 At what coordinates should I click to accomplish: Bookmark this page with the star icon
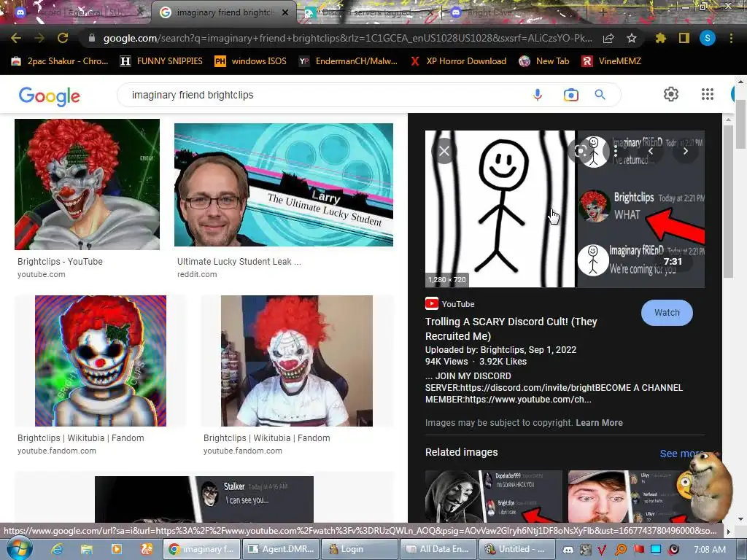[x=632, y=38]
